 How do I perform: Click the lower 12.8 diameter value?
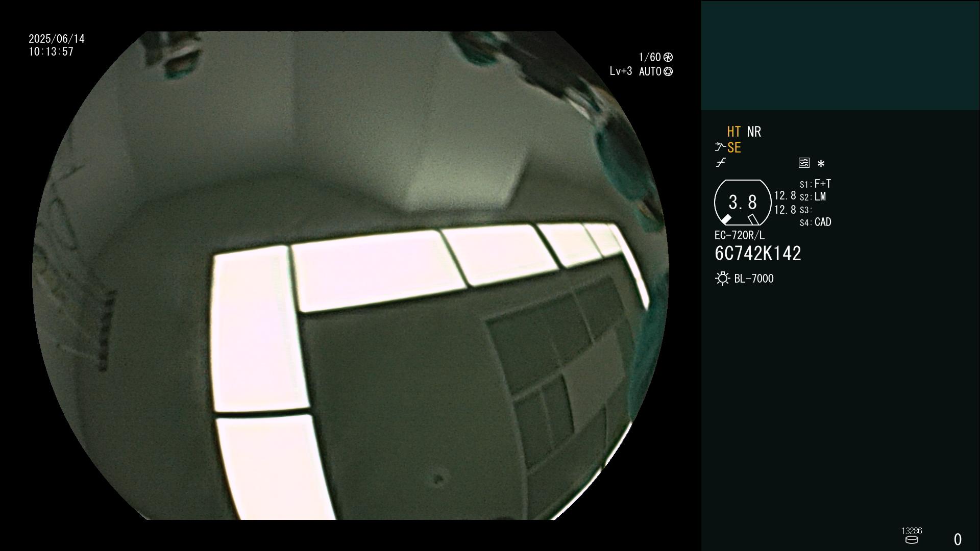click(x=785, y=210)
